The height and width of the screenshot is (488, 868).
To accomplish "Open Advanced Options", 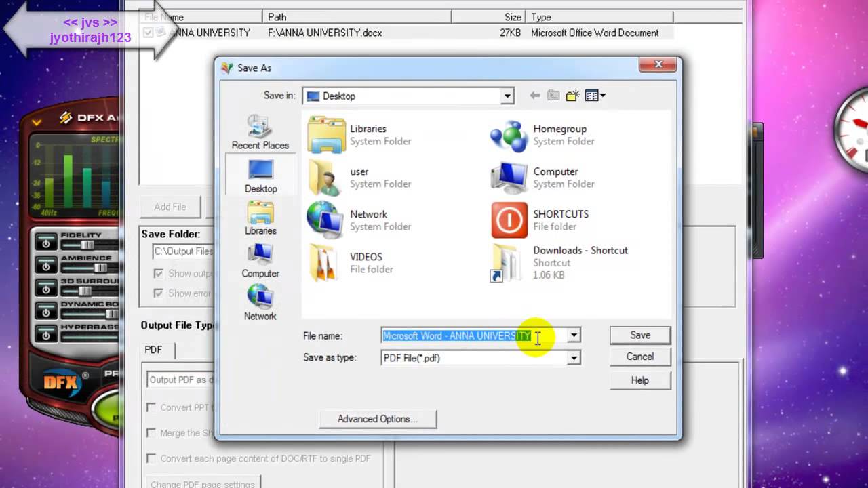I will click(x=378, y=419).
